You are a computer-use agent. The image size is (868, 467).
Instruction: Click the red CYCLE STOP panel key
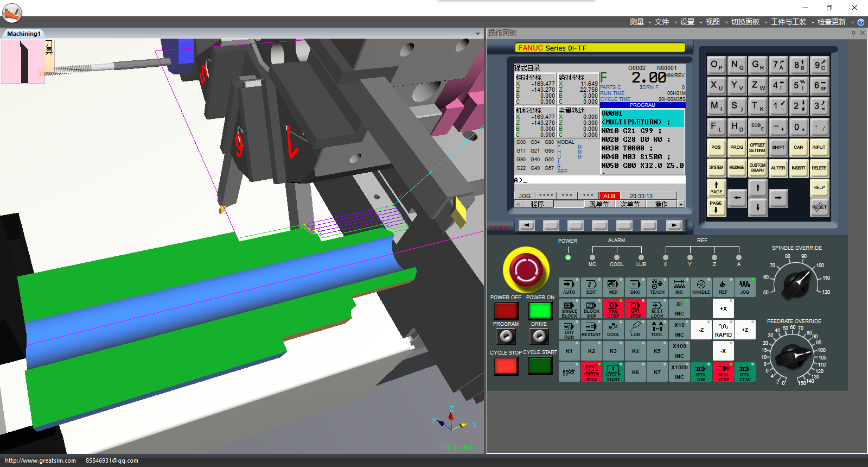click(591, 372)
